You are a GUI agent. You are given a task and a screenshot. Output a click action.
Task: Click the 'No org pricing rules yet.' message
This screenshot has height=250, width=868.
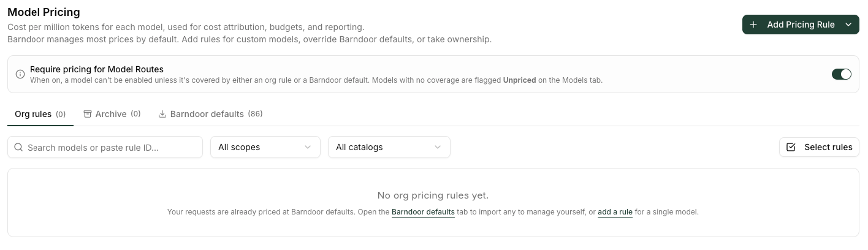(x=433, y=195)
